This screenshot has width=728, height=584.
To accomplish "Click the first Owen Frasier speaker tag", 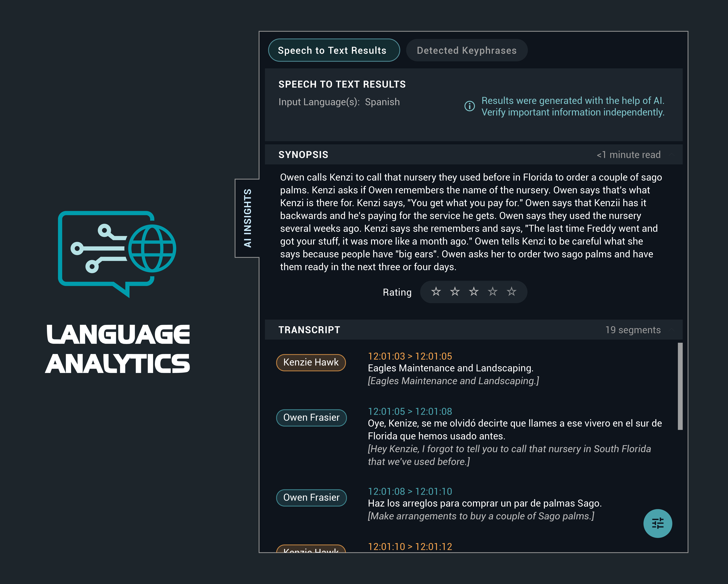I will click(311, 418).
